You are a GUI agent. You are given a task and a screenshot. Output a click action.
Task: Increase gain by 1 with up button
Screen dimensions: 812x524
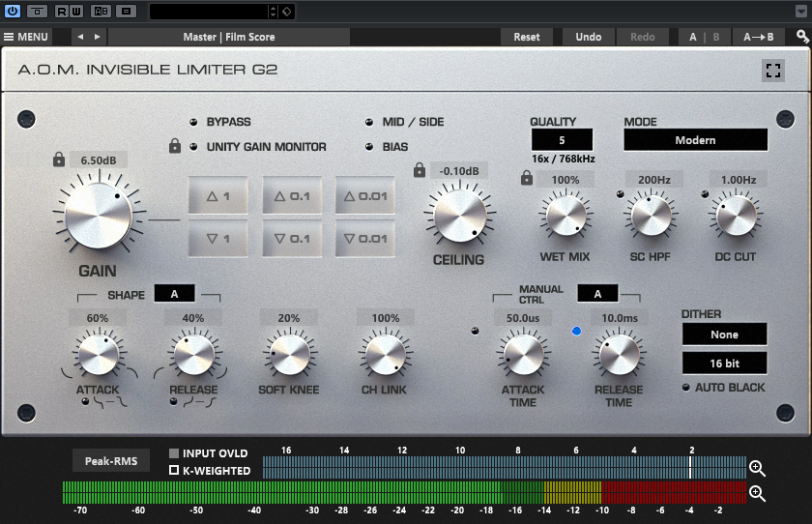tap(218, 196)
